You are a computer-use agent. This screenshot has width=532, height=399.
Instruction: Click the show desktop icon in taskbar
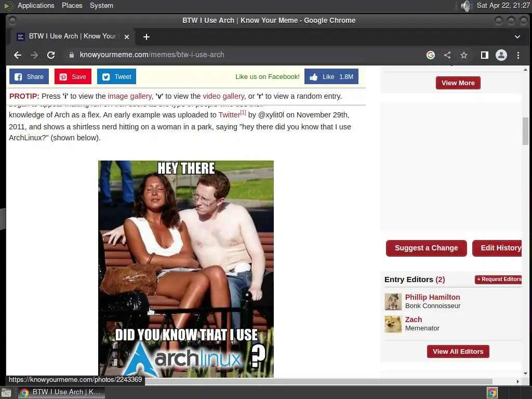pyautogui.click(x=6, y=393)
